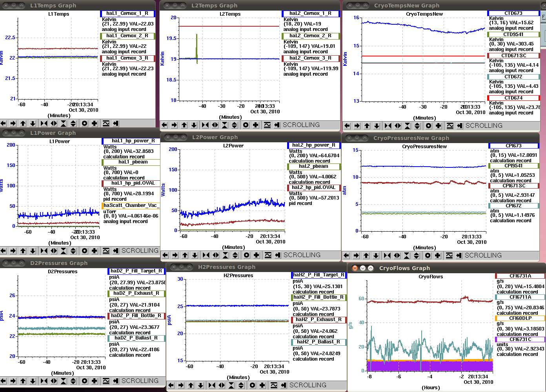Horizontal diamond zoom icon in CryoTempsNew Graph
This screenshot has height=392, width=546.
coord(398,126)
